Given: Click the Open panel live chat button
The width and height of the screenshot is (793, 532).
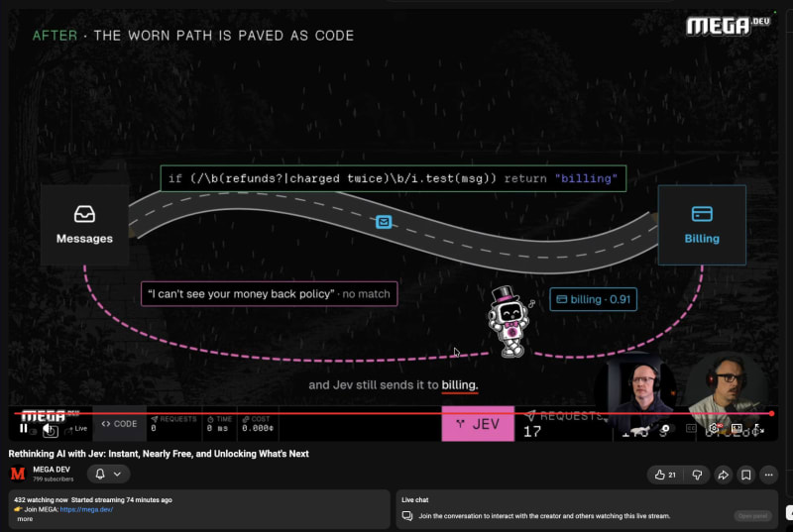Looking at the screenshot, I should (x=752, y=516).
